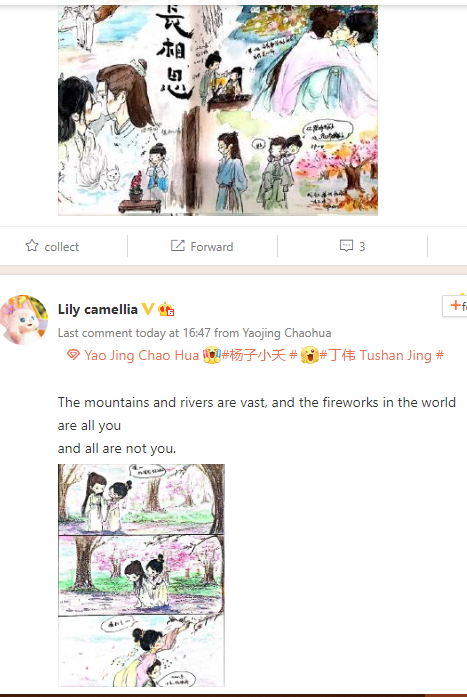Click the surprised emoji before the 丁伟 hashtag

(310, 355)
